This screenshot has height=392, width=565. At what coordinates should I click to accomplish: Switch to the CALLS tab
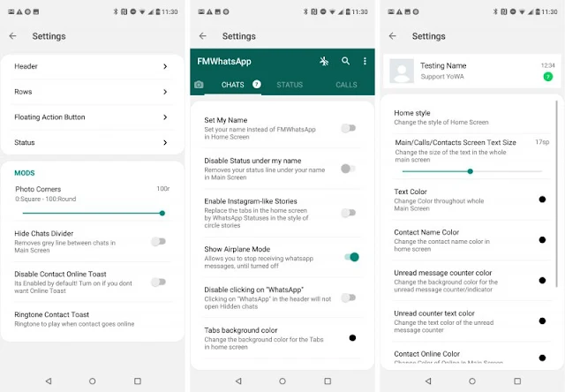(346, 85)
